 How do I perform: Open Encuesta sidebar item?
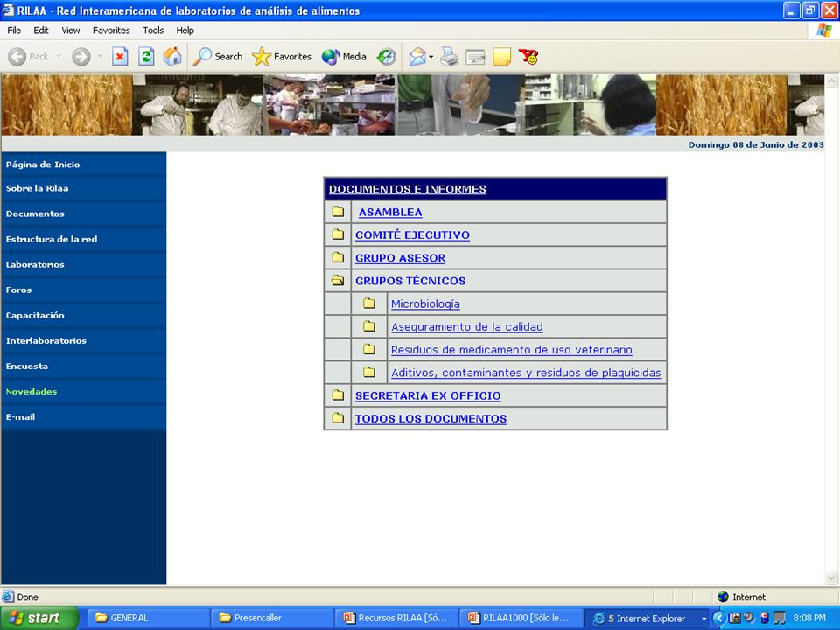[x=27, y=367]
